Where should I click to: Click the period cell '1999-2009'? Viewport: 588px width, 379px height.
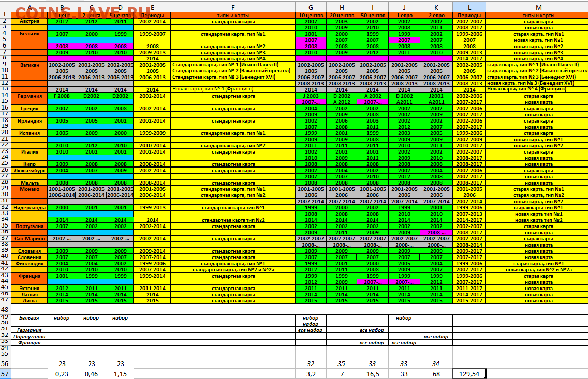(x=152, y=133)
